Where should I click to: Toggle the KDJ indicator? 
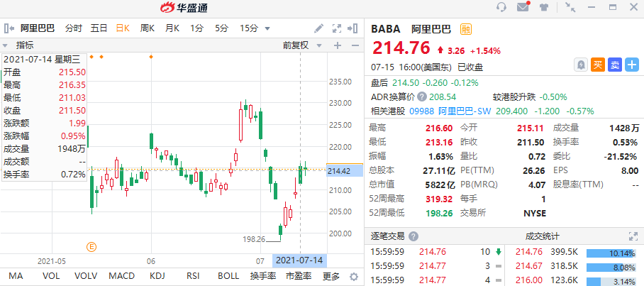coord(157,276)
